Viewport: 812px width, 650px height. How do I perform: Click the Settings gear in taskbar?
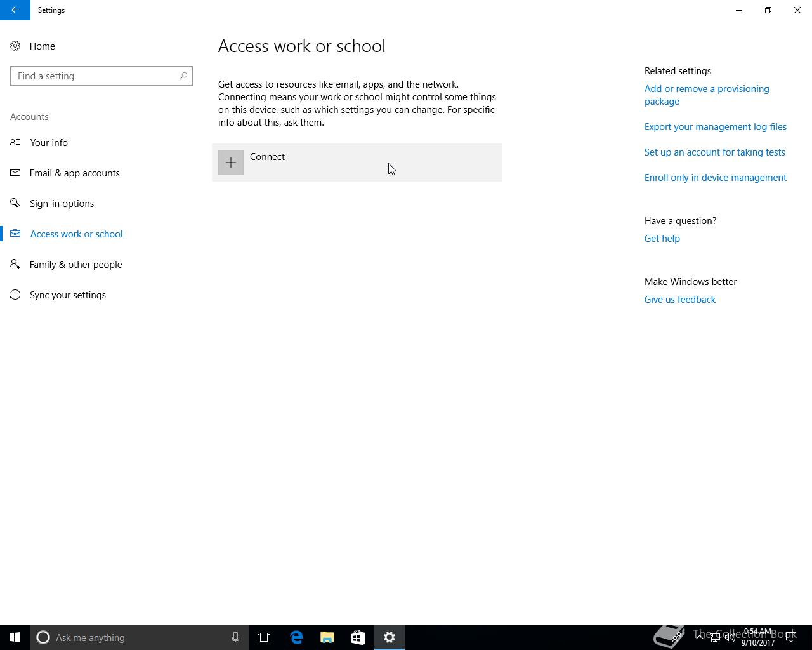tap(390, 637)
